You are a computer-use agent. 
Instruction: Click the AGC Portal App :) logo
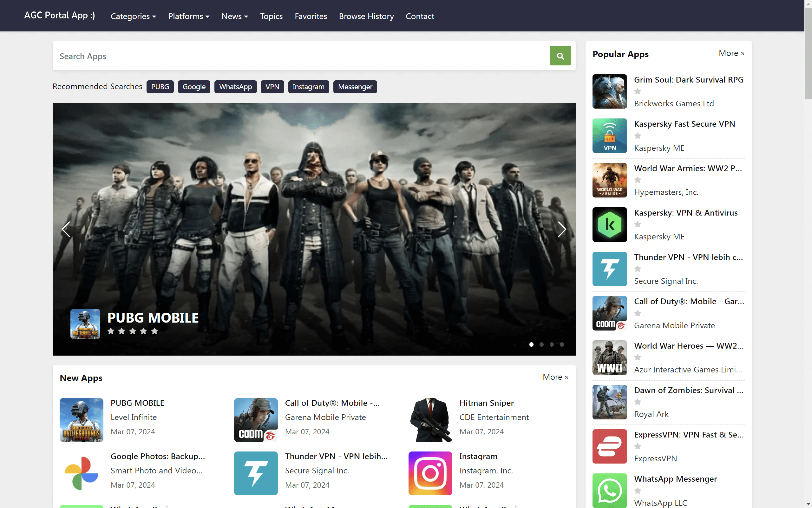(x=59, y=16)
